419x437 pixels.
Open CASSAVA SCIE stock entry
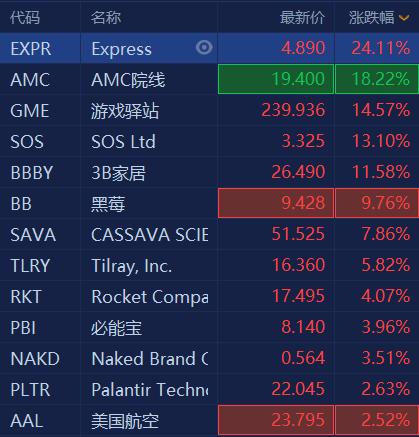209,234
